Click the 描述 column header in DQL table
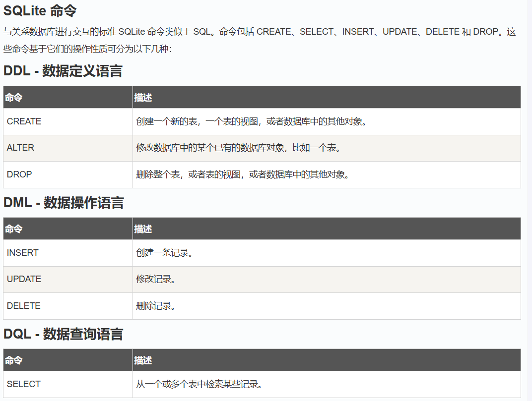The image size is (532, 401). pos(143,360)
